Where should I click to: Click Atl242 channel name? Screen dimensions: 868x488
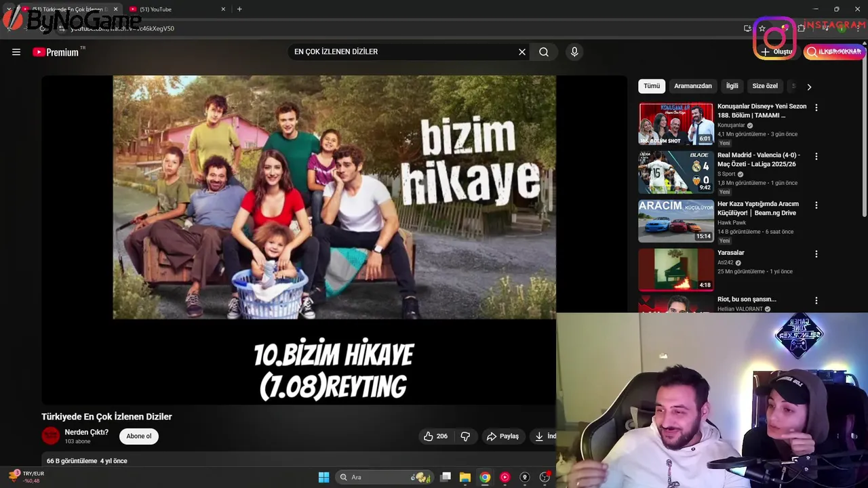[726, 263]
